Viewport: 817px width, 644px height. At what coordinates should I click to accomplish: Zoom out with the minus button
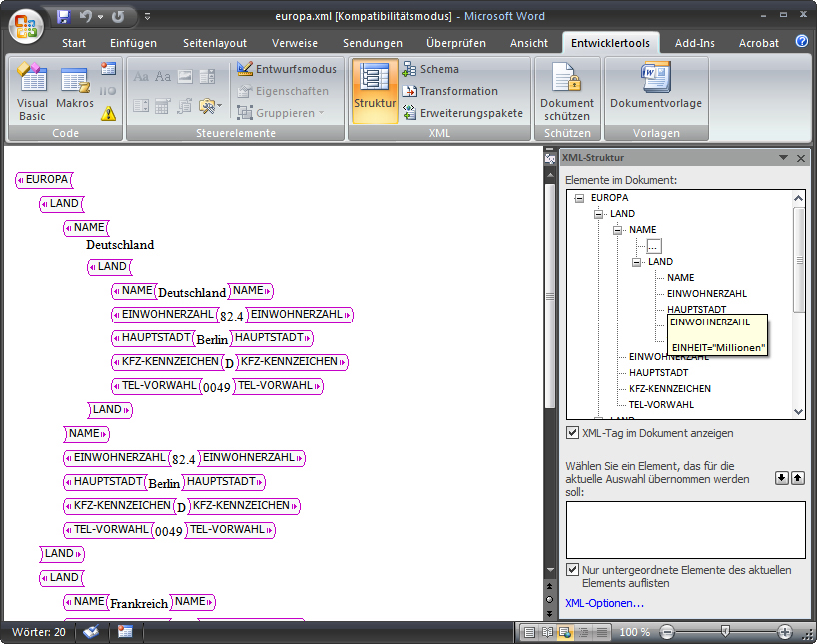(667, 633)
